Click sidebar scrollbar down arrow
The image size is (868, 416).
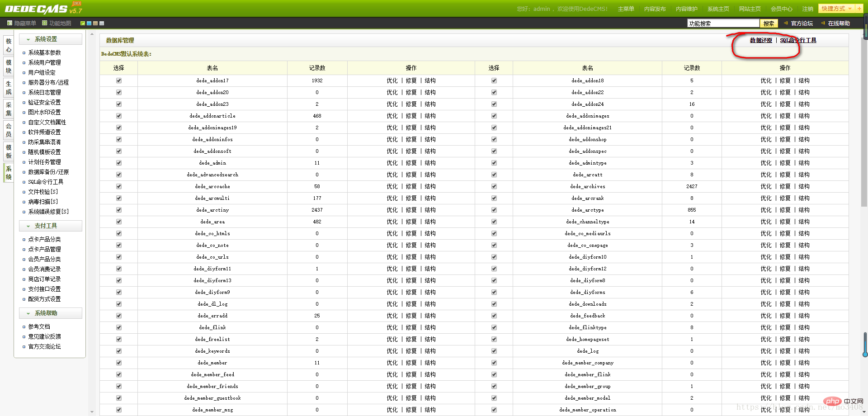pos(92,412)
